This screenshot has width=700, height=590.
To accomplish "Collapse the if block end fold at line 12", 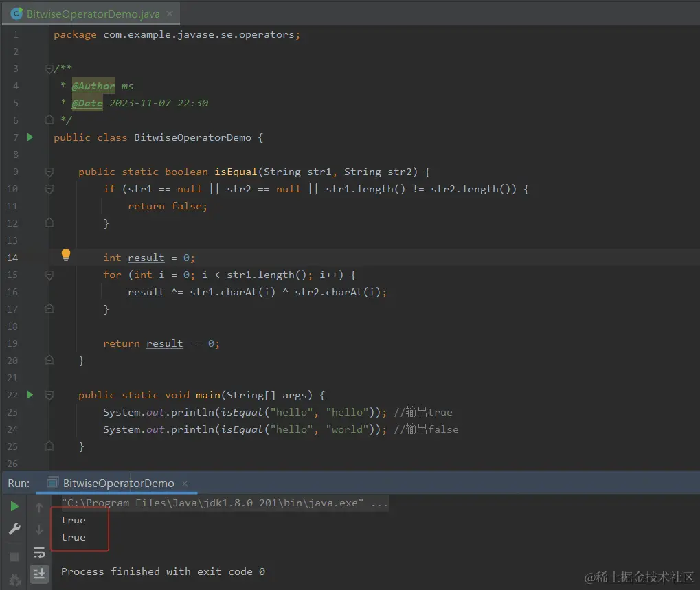I will pyautogui.click(x=49, y=223).
